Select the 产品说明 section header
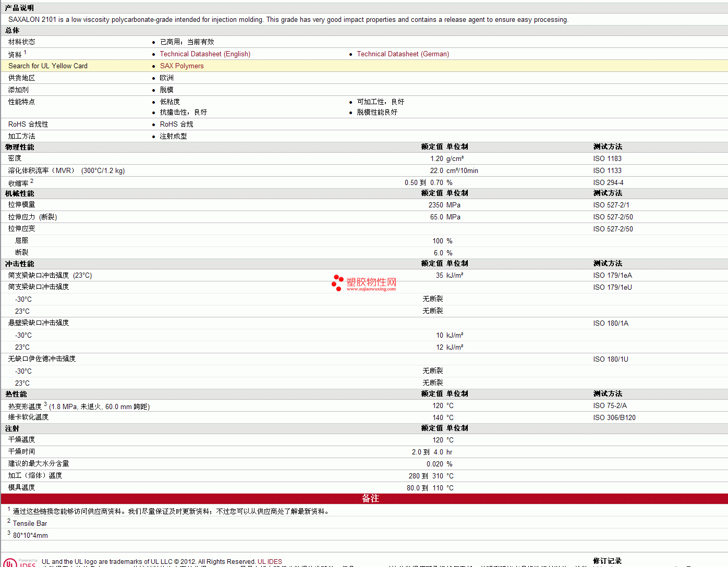 coord(19,8)
